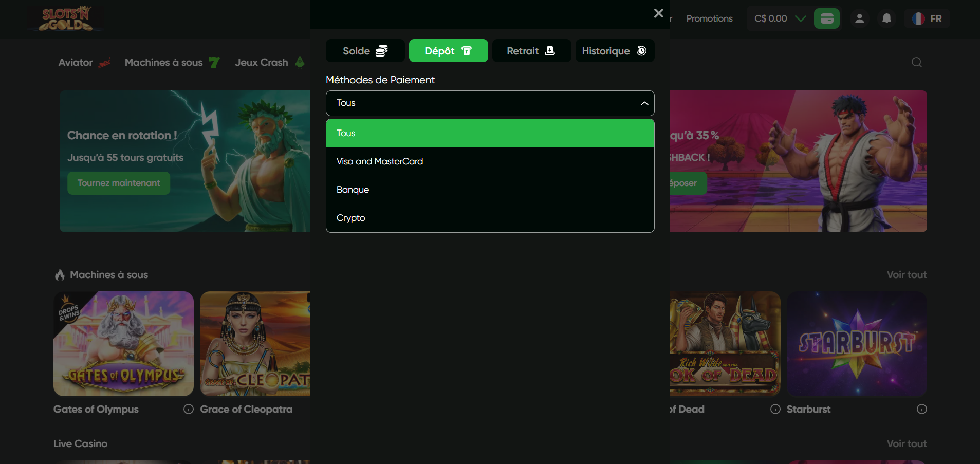Click the Live Casino section heading
The height and width of the screenshot is (464, 980).
tap(80, 444)
